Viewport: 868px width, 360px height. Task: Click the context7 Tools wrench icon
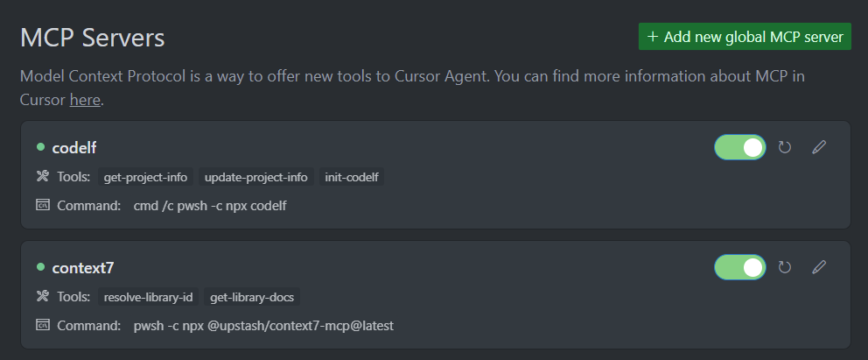(x=43, y=297)
